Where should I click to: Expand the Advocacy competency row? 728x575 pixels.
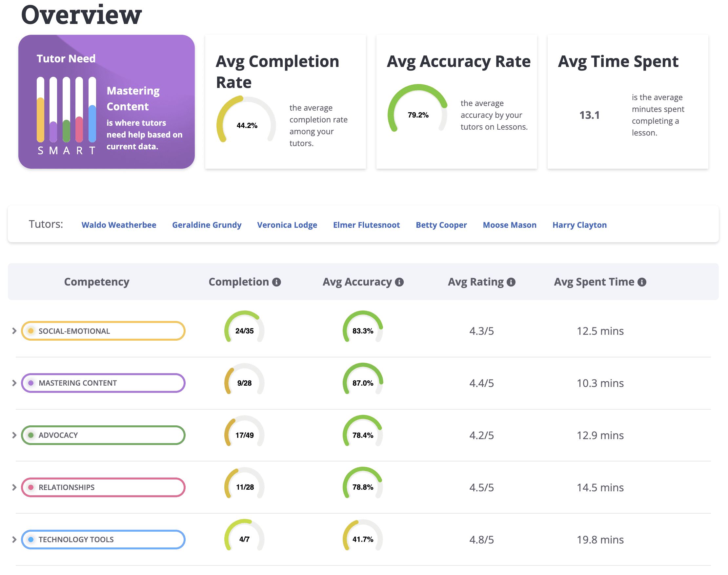(x=14, y=435)
